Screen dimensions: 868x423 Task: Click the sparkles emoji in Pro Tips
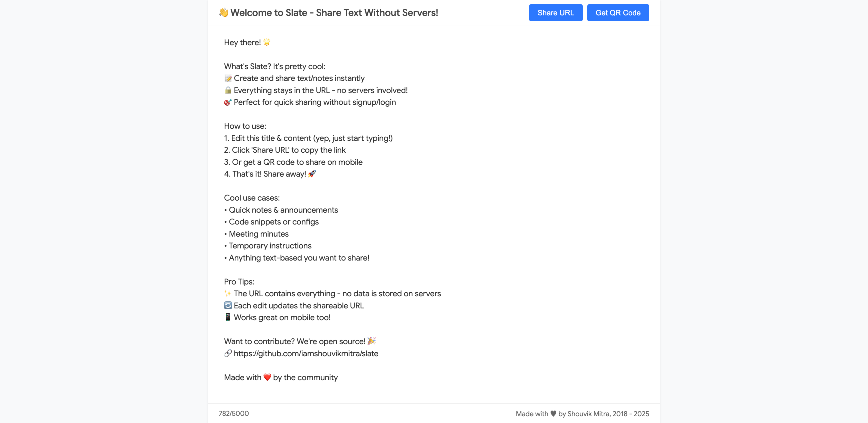tap(228, 294)
